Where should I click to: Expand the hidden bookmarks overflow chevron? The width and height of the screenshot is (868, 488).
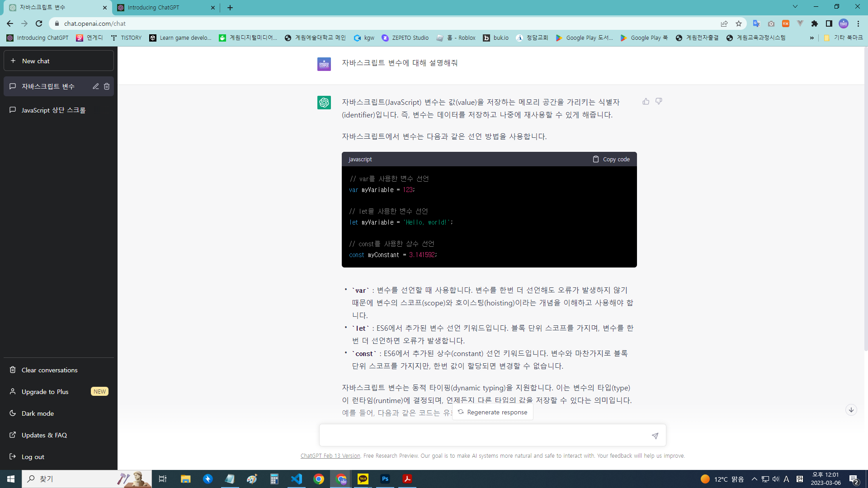point(812,38)
